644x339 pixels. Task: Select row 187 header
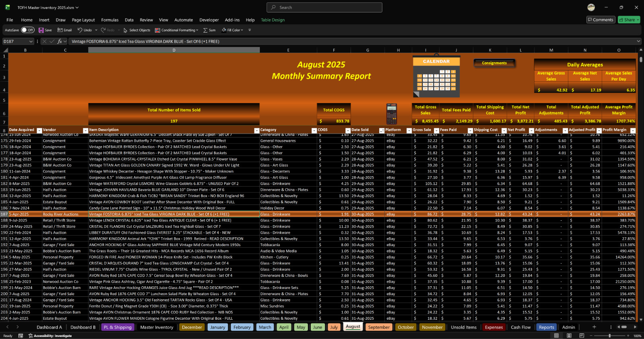click(x=4, y=214)
